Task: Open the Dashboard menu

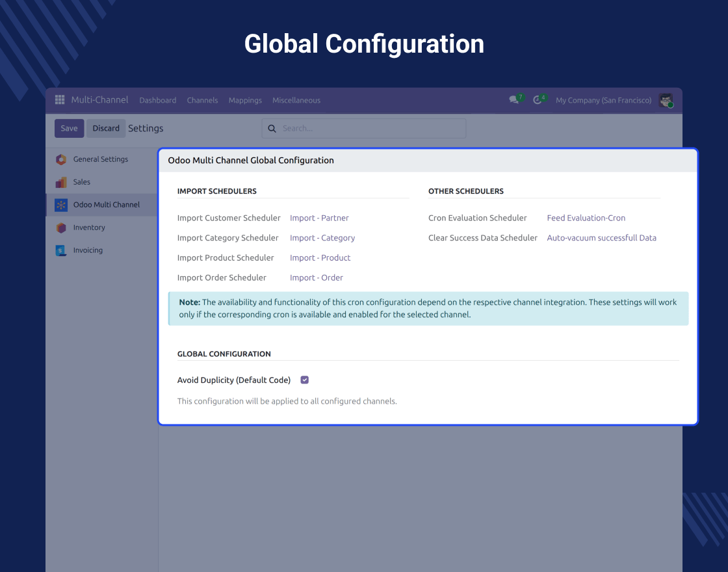Action: (158, 100)
